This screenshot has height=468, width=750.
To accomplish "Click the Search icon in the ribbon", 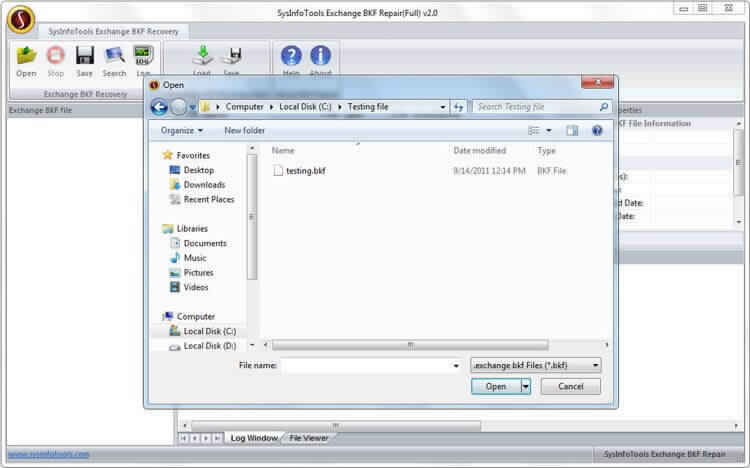I will tap(114, 56).
